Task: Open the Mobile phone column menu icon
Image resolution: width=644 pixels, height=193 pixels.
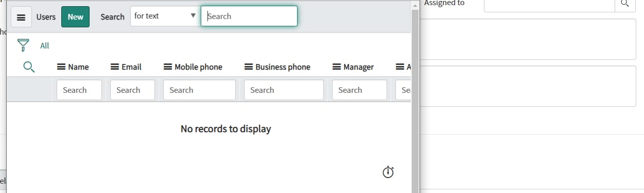Action: [167, 67]
